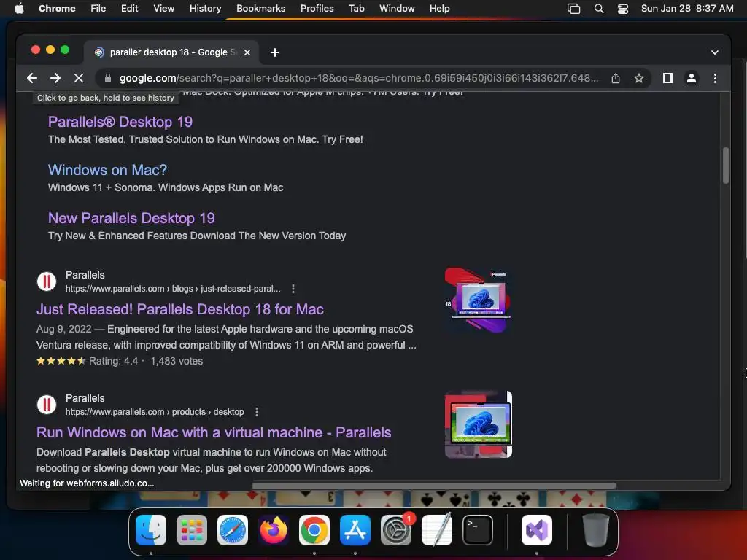This screenshot has width=747, height=560.
Task: Open Finder from the Dock
Action: coord(151,530)
